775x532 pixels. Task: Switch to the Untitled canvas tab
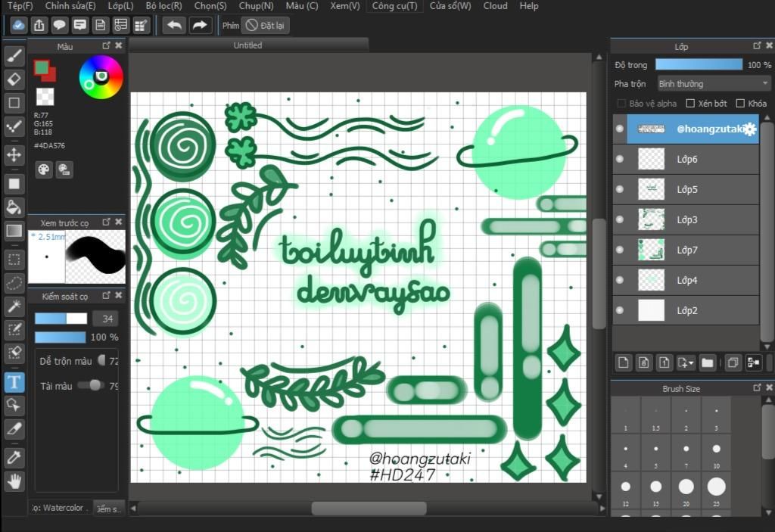tap(248, 45)
